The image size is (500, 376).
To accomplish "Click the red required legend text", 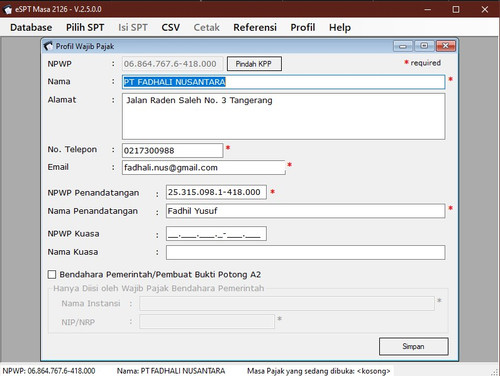I will [423, 63].
